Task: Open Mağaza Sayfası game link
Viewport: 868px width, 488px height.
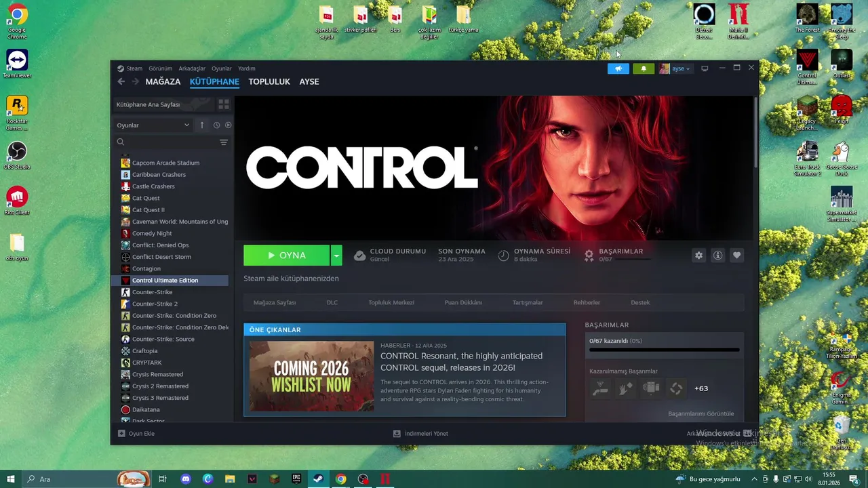Action: [x=275, y=302]
